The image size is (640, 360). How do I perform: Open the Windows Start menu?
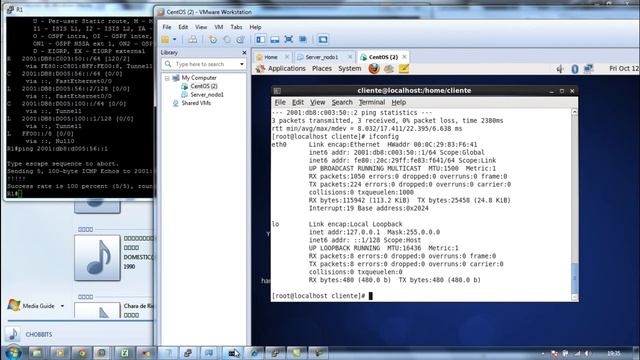click(x=13, y=353)
